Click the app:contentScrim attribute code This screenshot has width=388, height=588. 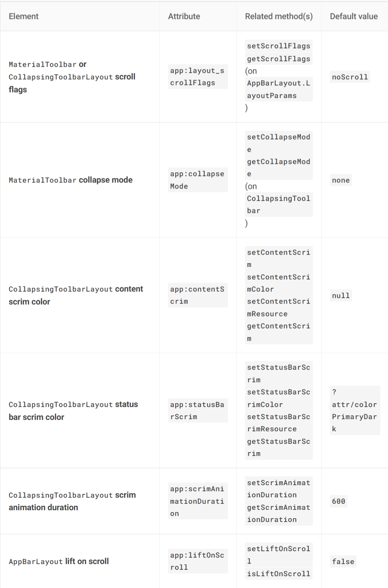(198, 295)
